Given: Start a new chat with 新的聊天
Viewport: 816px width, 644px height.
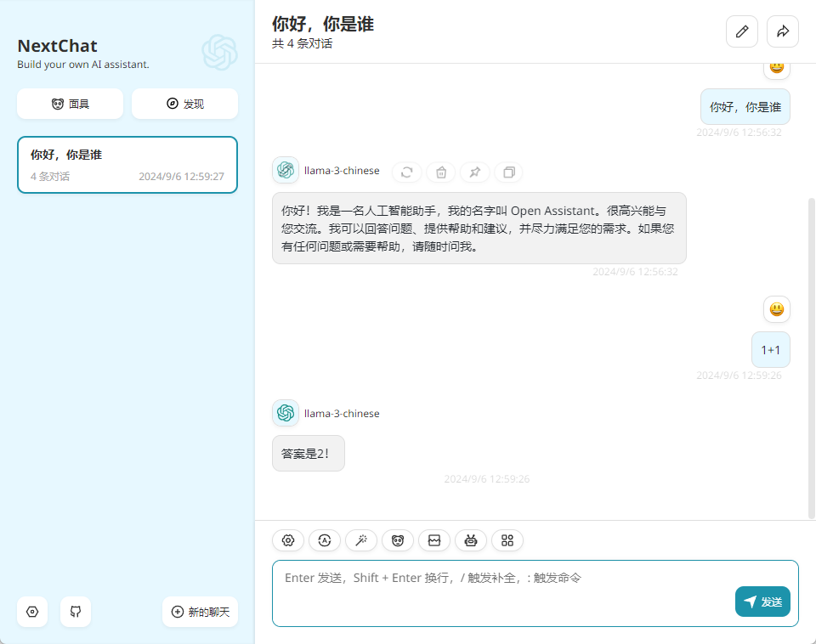Looking at the screenshot, I should [200, 612].
